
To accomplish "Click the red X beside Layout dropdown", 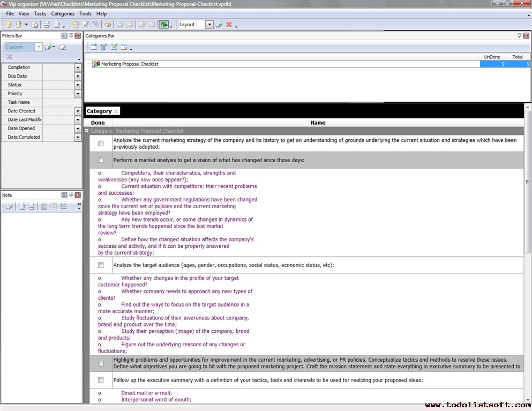I will pyautogui.click(x=229, y=25).
